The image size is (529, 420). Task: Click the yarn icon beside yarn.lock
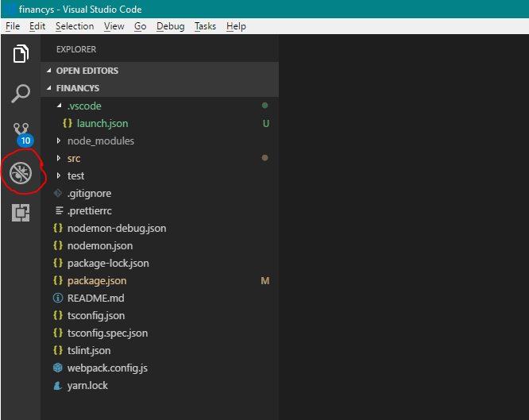pyautogui.click(x=58, y=385)
